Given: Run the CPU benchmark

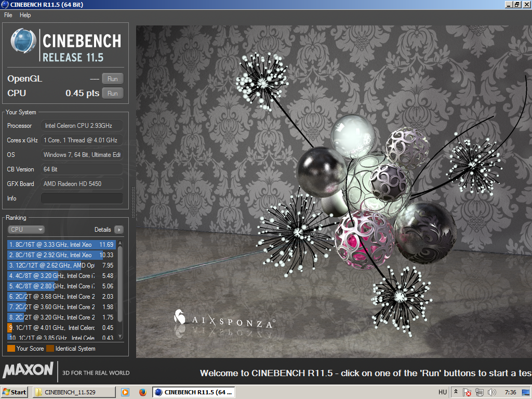Looking at the screenshot, I should click(113, 94).
